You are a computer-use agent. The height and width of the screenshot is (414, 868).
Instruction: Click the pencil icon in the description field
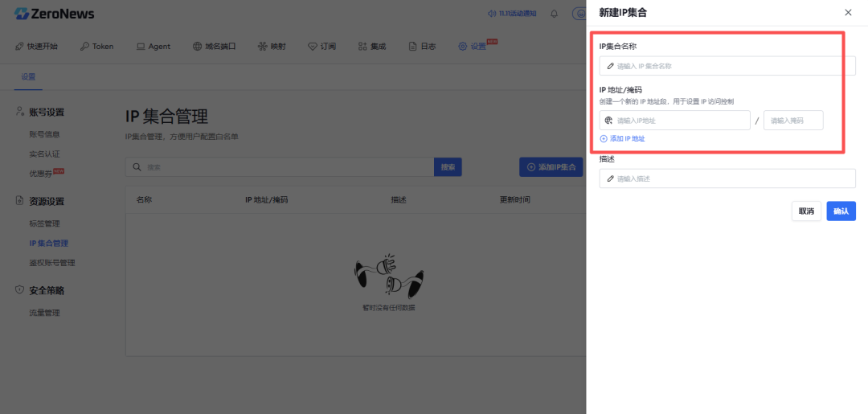pos(610,178)
